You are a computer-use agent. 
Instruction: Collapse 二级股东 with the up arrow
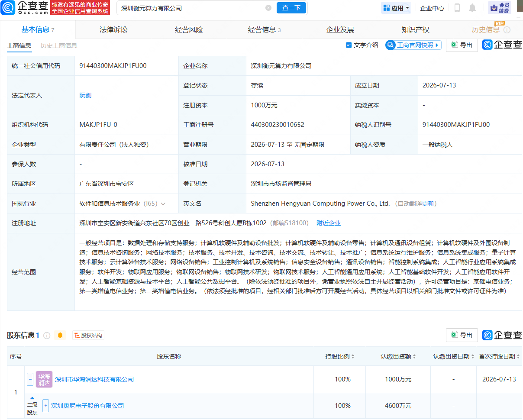(32, 397)
